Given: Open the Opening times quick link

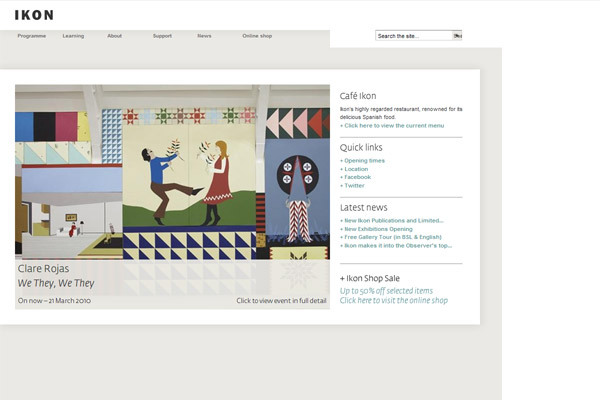Looking at the screenshot, I should tap(362, 161).
